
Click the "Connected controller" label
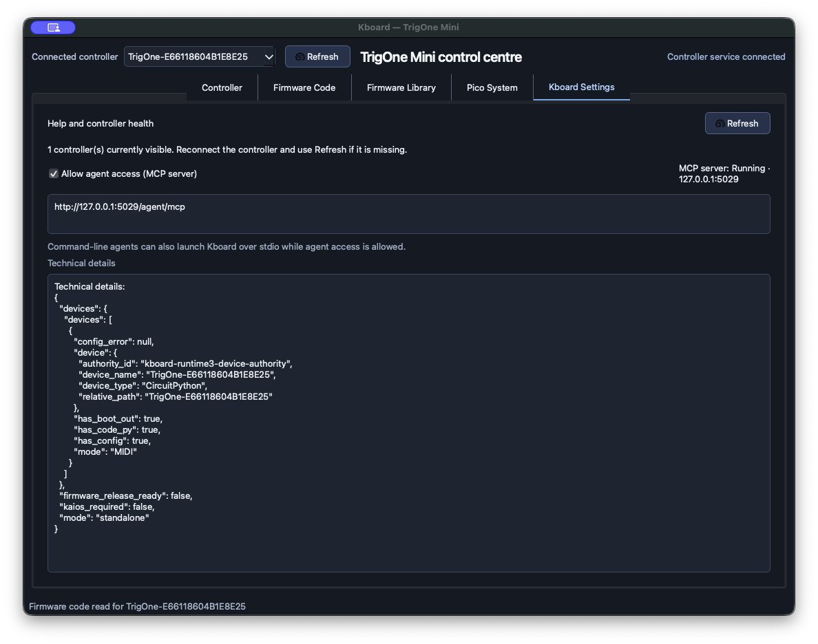click(74, 57)
